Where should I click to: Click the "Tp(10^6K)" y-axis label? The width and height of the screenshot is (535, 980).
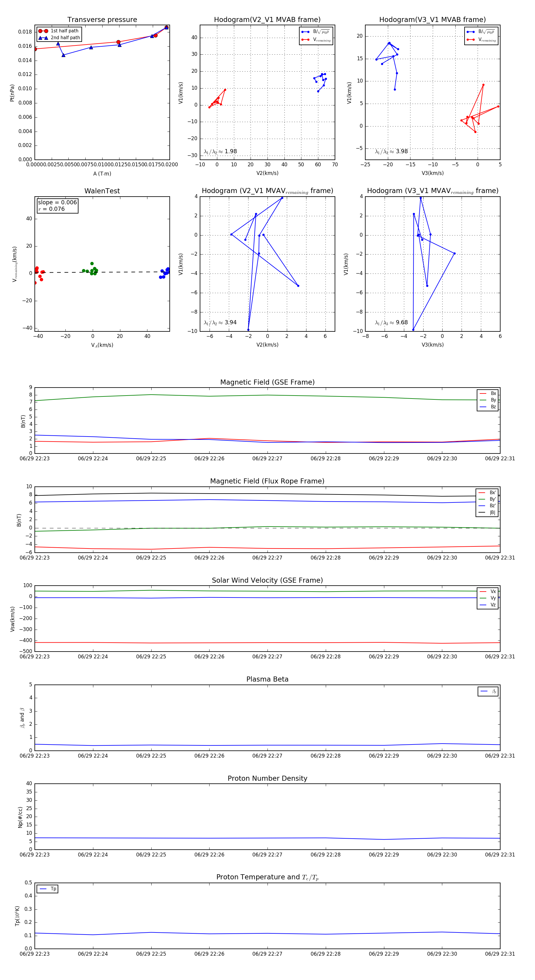coord(18,916)
